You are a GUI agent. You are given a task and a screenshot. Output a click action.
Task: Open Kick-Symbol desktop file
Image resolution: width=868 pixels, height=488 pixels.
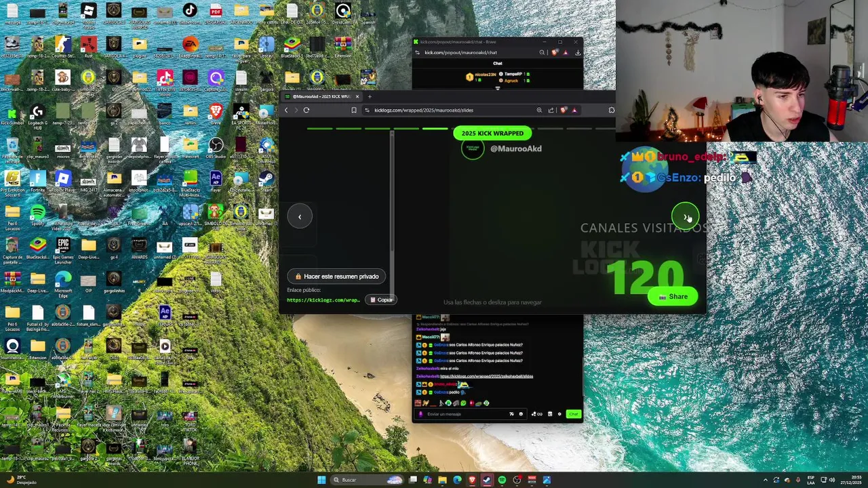click(12, 115)
